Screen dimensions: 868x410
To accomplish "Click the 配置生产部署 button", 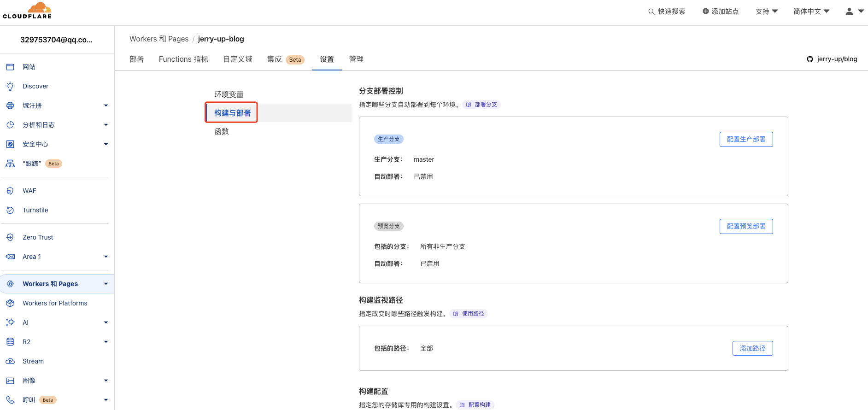I will click(746, 139).
